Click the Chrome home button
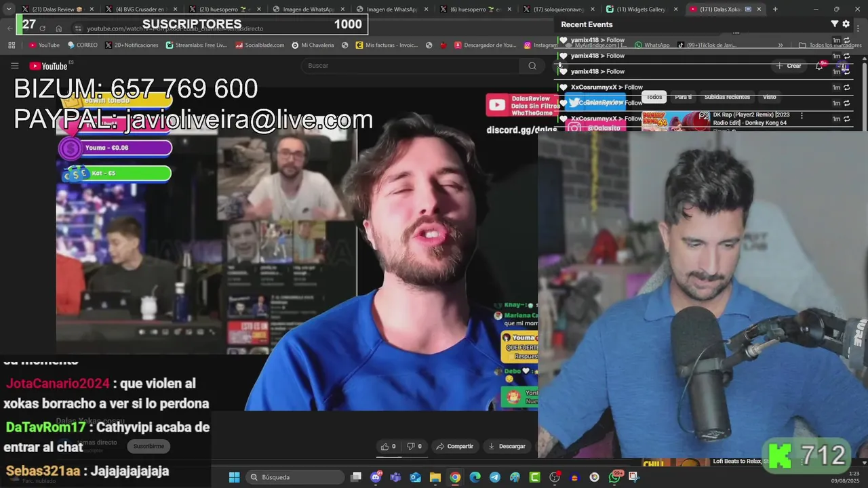Screen dimensions: 868x488 pos(59,28)
